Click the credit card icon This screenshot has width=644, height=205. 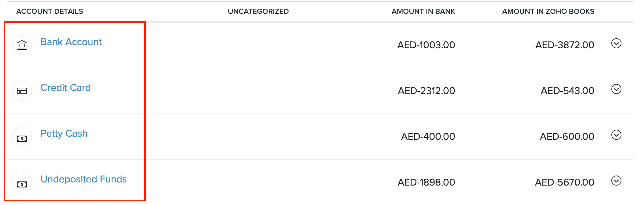tap(22, 91)
